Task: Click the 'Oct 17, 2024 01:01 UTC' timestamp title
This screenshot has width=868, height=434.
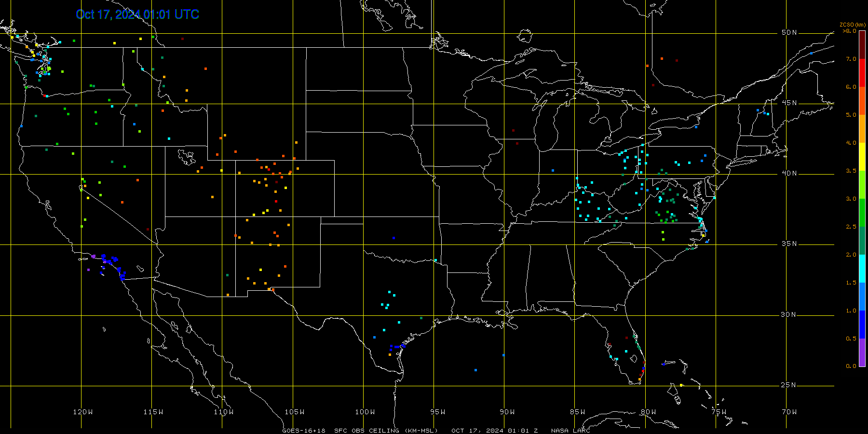Action: pyautogui.click(x=137, y=14)
